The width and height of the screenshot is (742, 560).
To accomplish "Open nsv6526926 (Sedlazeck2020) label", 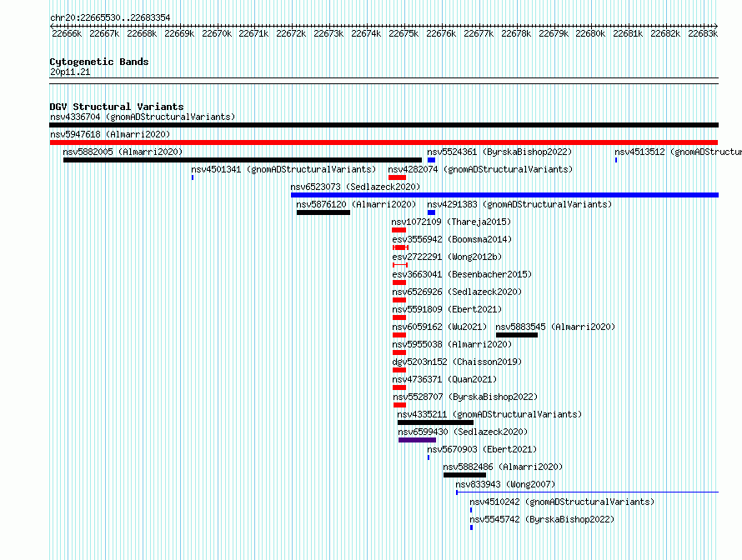I will click(x=457, y=292).
